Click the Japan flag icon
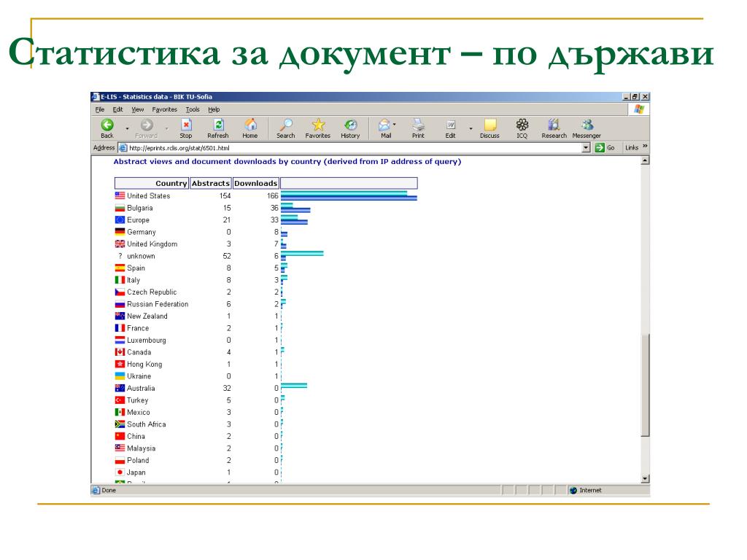The width and height of the screenshot is (747, 560). pos(120,472)
